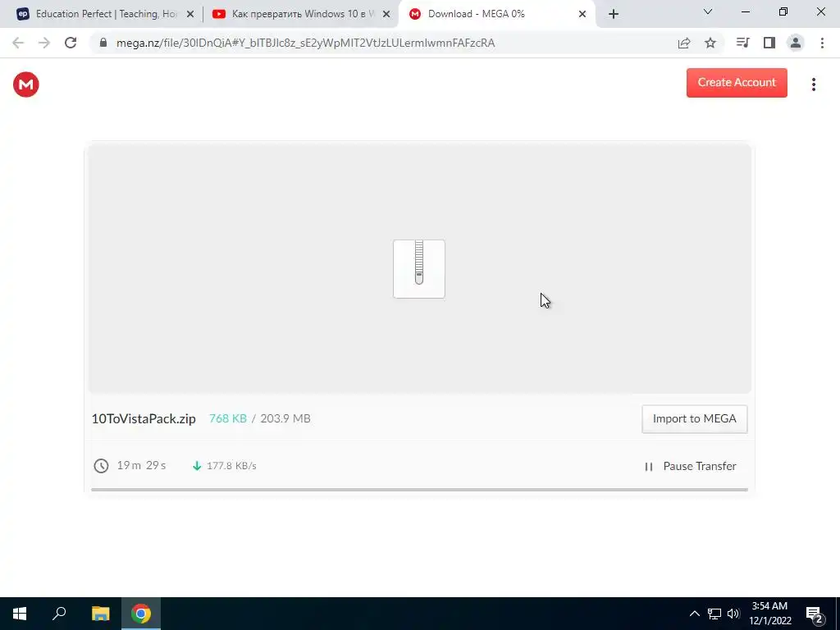
Task: Click the 203.9 MB total size text
Action: point(285,418)
